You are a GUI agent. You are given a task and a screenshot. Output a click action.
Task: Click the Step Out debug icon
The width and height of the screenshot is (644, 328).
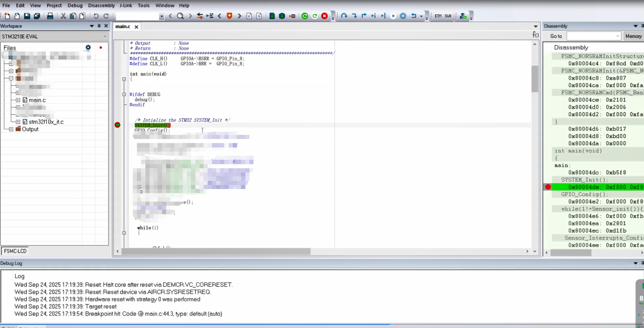pos(364,16)
